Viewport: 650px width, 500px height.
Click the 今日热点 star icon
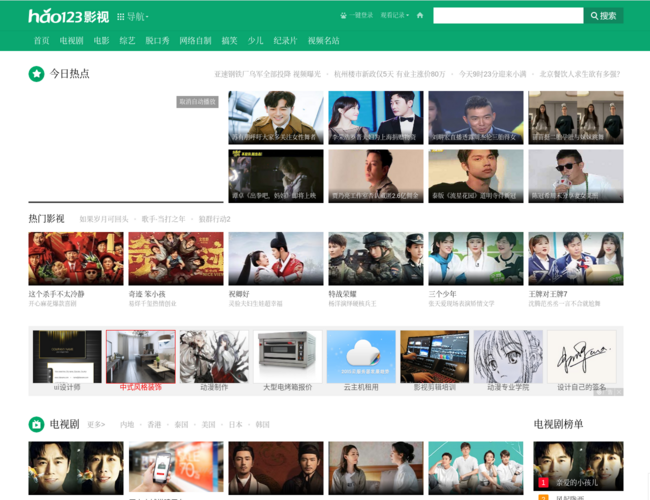pyautogui.click(x=37, y=74)
